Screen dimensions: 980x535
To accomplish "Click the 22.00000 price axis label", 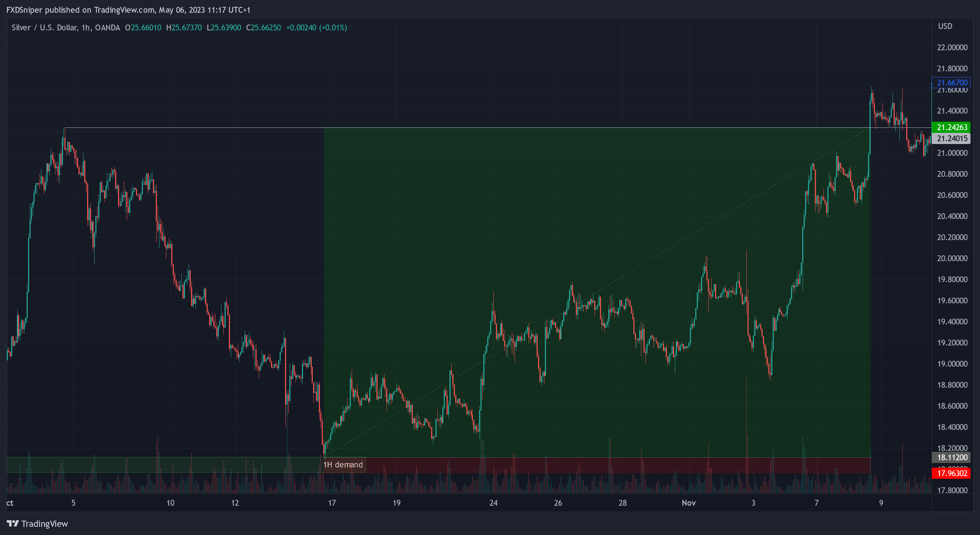I will point(952,48).
